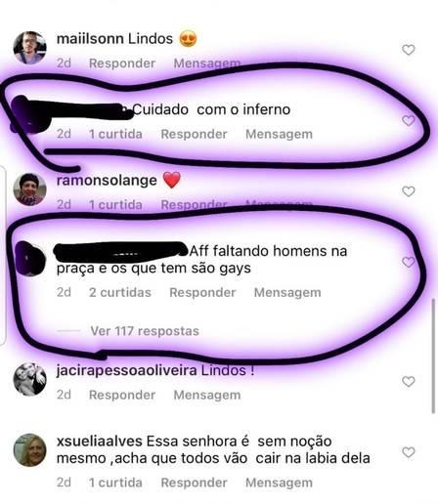Like xsueliaalves's comment with the heart
This screenshot has width=438, height=504.
point(408,452)
